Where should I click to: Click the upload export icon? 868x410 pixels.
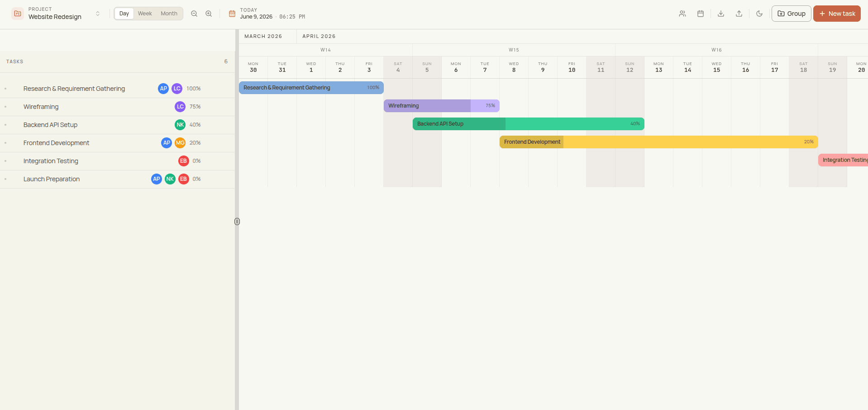[739, 14]
